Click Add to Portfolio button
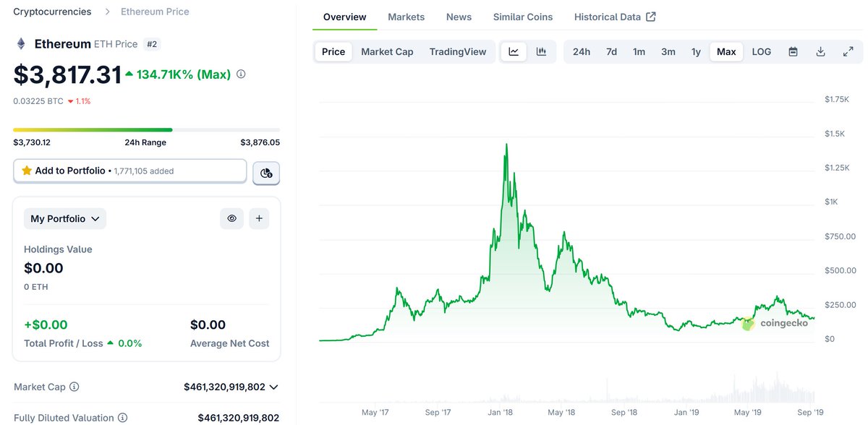The height and width of the screenshot is (425, 868). [x=130, y=171]
